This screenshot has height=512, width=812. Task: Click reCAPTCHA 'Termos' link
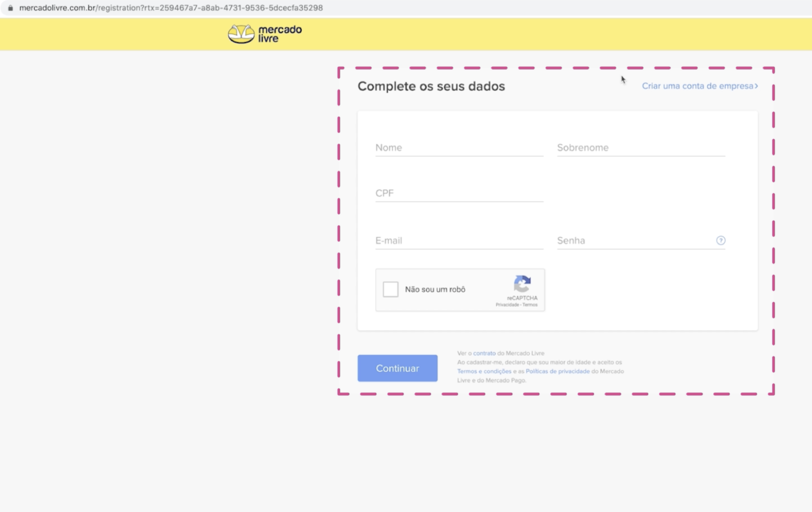(x=530, y=305)
